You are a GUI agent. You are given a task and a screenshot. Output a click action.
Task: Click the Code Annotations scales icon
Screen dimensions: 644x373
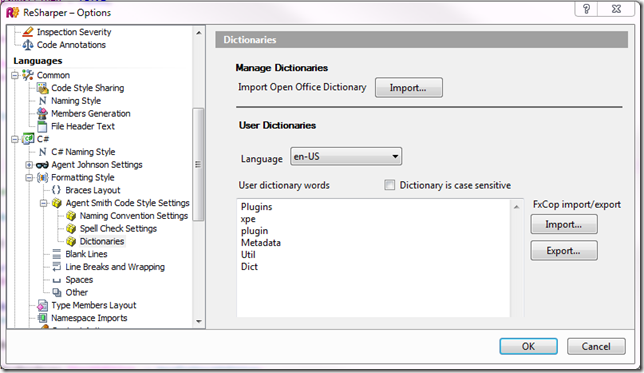tap(28, 44)
